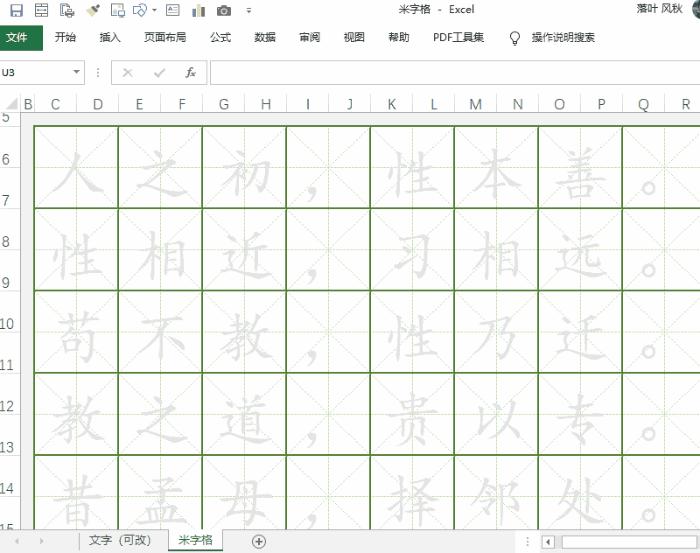Viewport: 700px width, 553px height.
Task: Click the grid cell with character 贵
Action: coord(412,414)
